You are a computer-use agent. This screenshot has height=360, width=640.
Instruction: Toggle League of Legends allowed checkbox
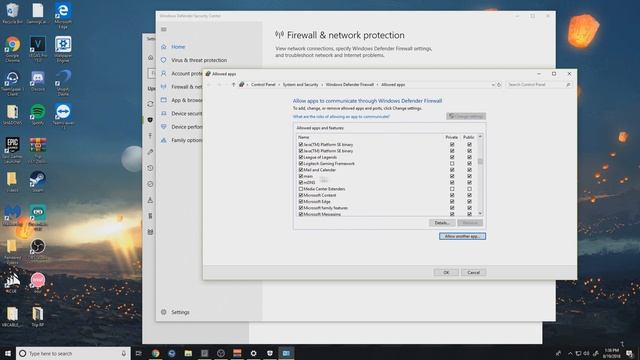coord(301,157)
